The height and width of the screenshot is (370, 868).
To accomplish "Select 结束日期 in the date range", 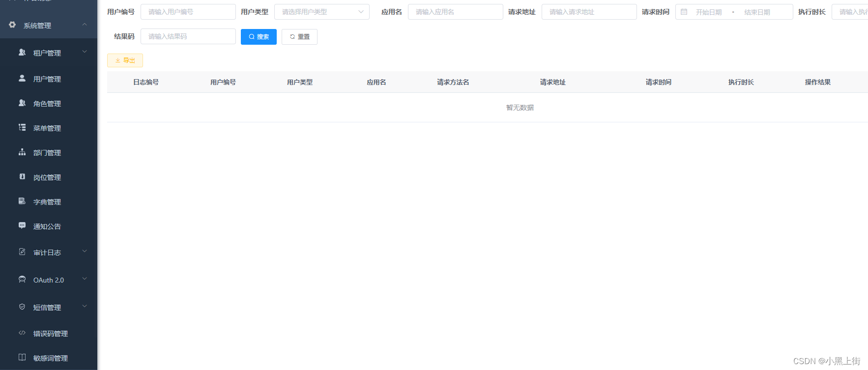I will [757, 12].
